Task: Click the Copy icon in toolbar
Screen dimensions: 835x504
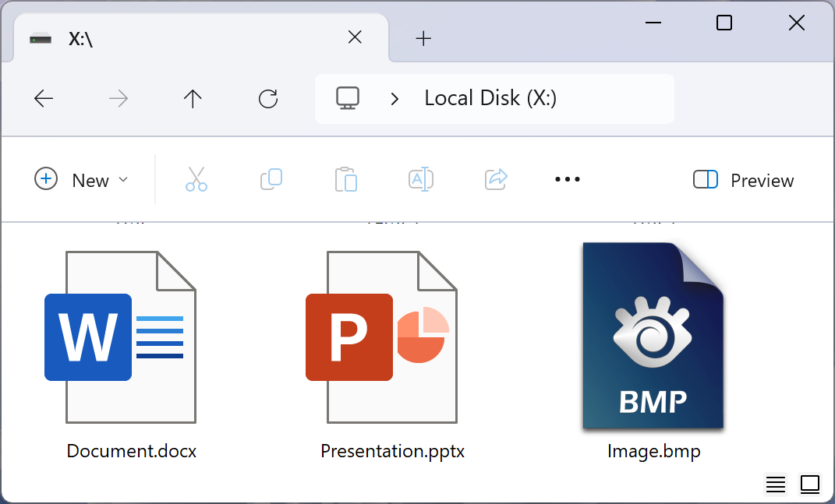Action: pos(271,179)
